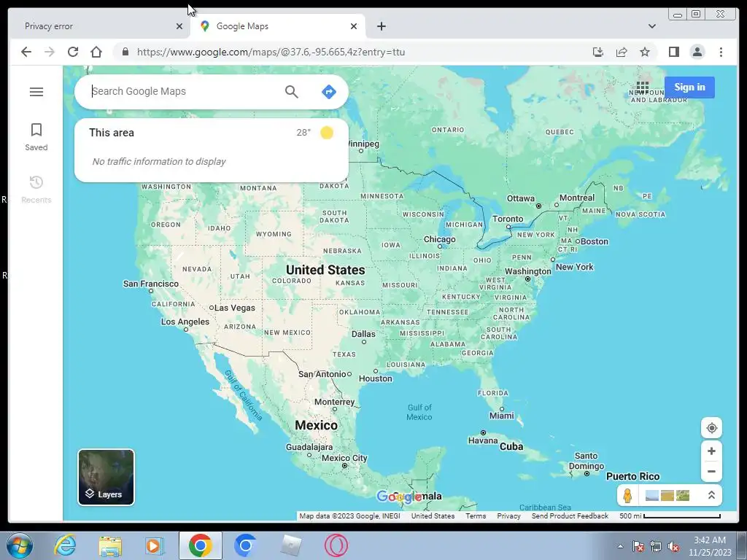Zoom in on the map
Screen dimensions: 747x560
(711, 451)
